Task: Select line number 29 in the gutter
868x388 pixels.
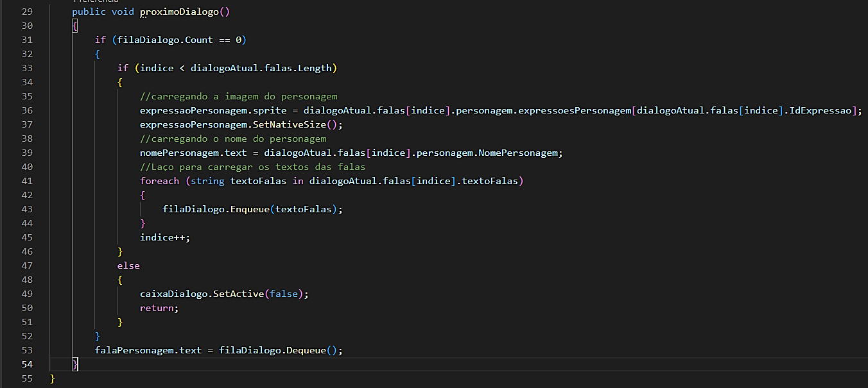Action: 26,12
